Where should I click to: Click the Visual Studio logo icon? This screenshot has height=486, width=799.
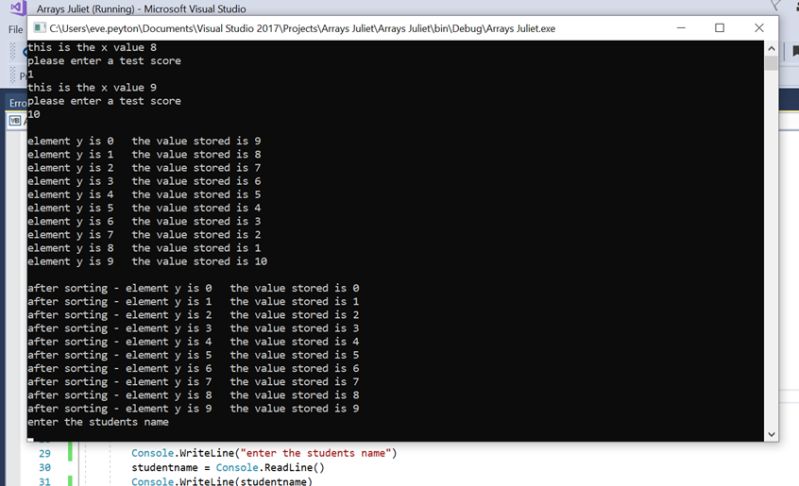click(18, 8)
